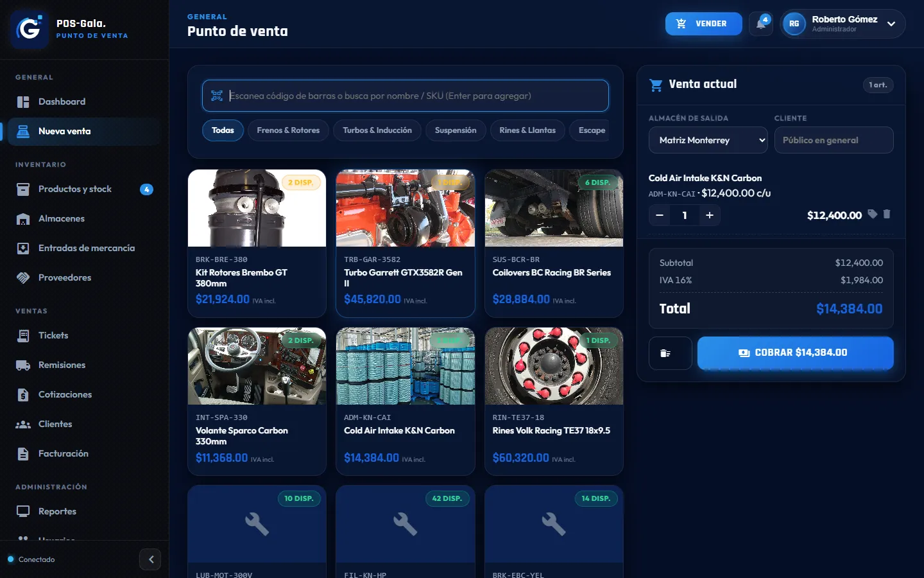Image resolution: width=924 pixels, height=578 pixels.
Task: Open the Almacenes section
Action: click(x=84, y=218)
